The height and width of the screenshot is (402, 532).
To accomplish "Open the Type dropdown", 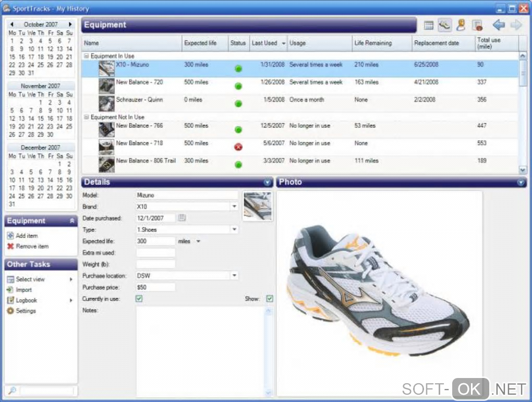I will [x=234, y=229].
